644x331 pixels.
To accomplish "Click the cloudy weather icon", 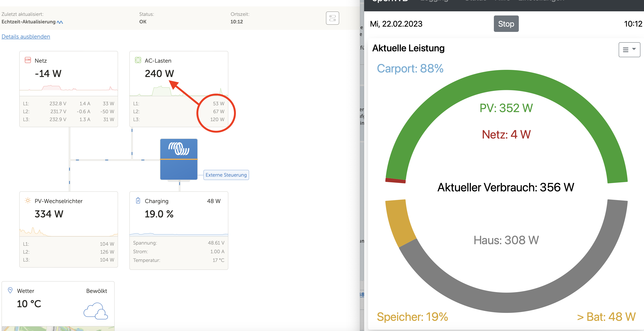I will [x=96, y=311].
